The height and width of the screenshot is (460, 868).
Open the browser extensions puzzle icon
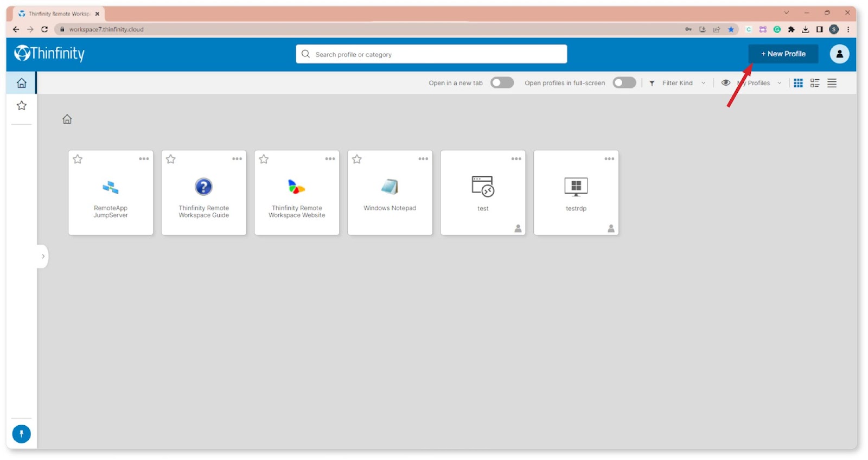point(791,29)
